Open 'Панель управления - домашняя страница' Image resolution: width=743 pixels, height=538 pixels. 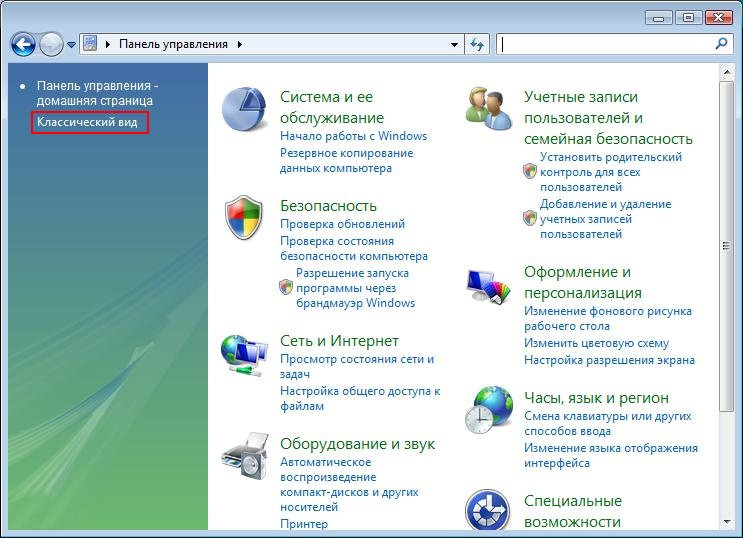coord(97,93)
